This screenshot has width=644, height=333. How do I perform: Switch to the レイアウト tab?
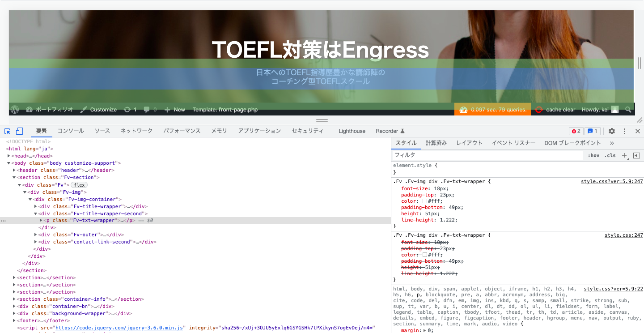469,143
